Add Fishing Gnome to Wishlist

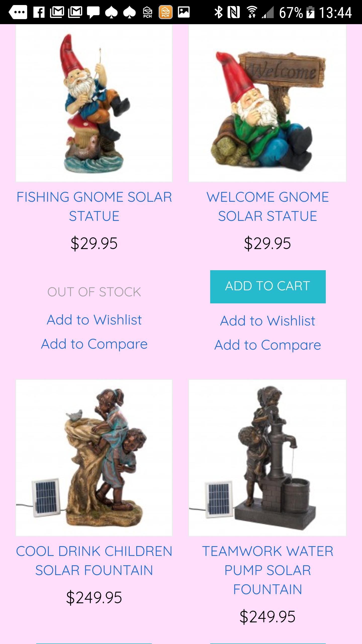pyautogui.click(x=94, y=320)
